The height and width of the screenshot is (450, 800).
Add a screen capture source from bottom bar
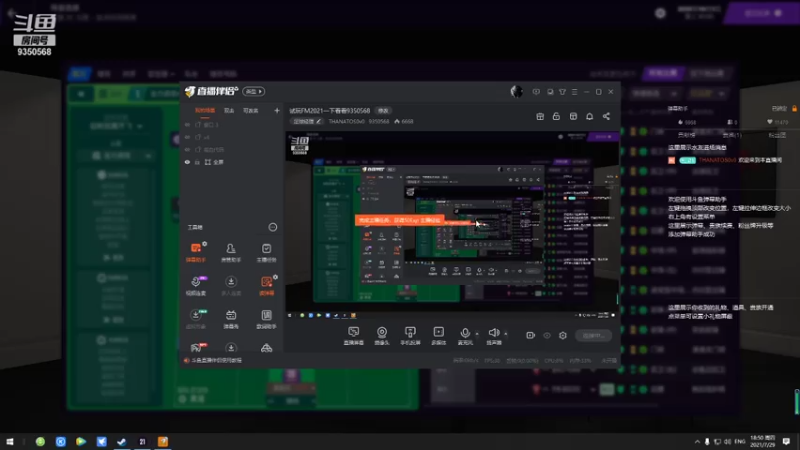tap(354, 336)
